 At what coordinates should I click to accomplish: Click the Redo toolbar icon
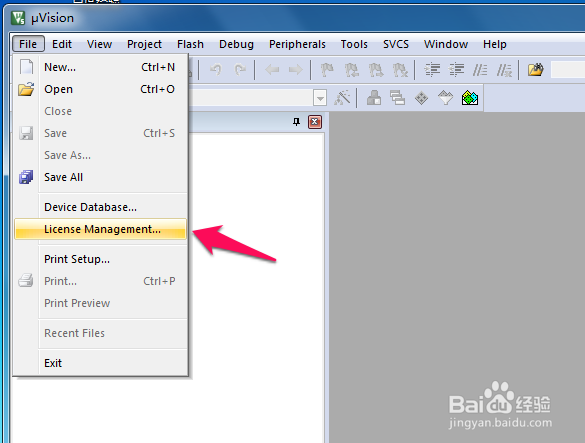[x=240, y=70]
